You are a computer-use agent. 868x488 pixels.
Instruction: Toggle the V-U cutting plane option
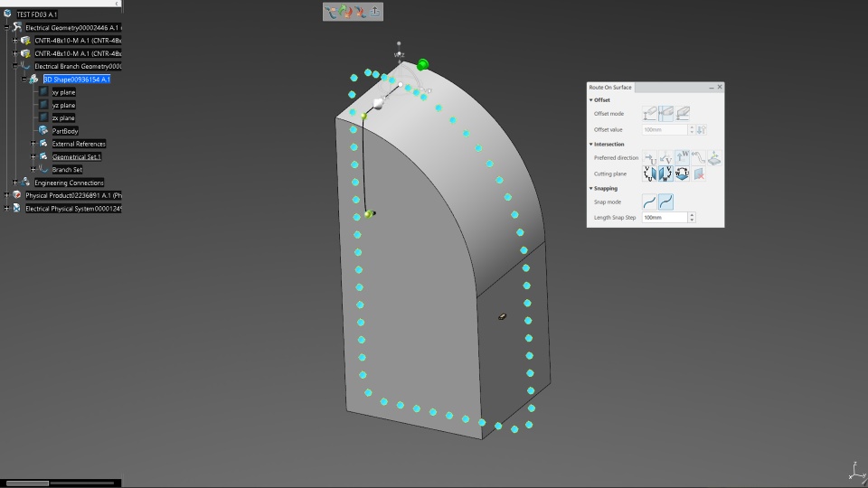(650, 174)
